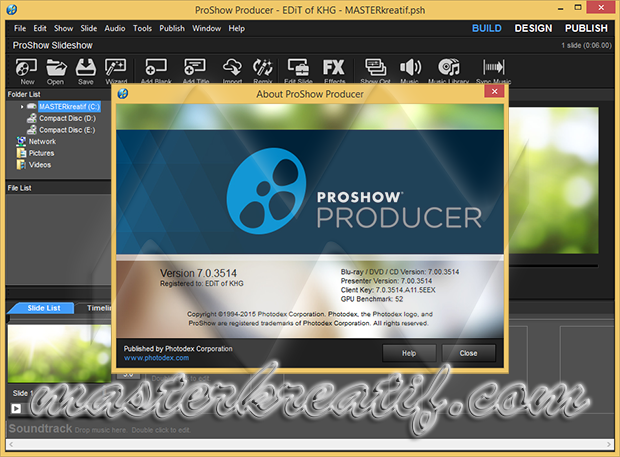Click the preview progress bar under preview

553,266
